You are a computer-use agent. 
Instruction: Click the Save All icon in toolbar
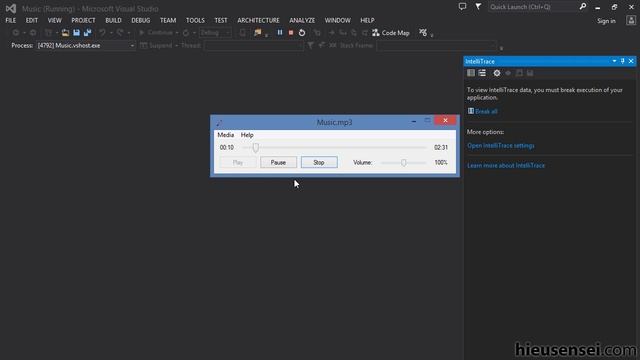coord(87,33)
